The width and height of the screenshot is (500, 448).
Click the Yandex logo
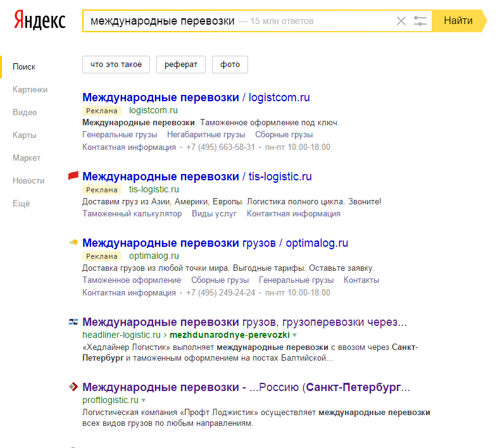point(39,21)
